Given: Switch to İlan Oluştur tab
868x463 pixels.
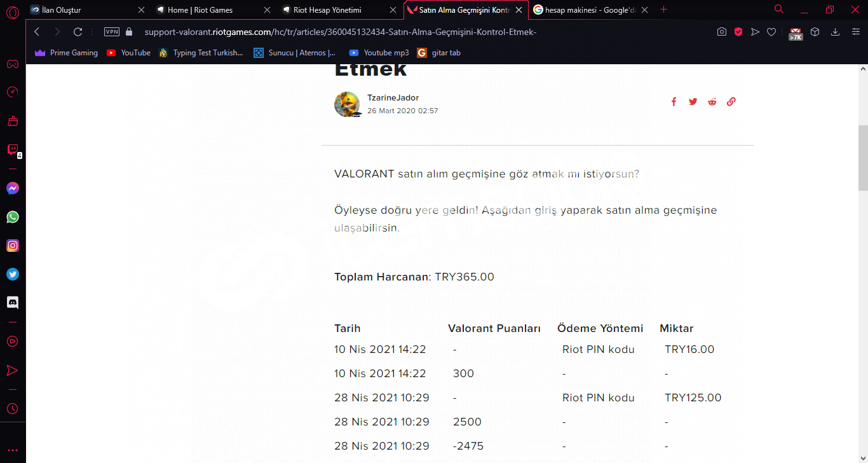Looking at the screenshot, I should [x=87, y=10].
